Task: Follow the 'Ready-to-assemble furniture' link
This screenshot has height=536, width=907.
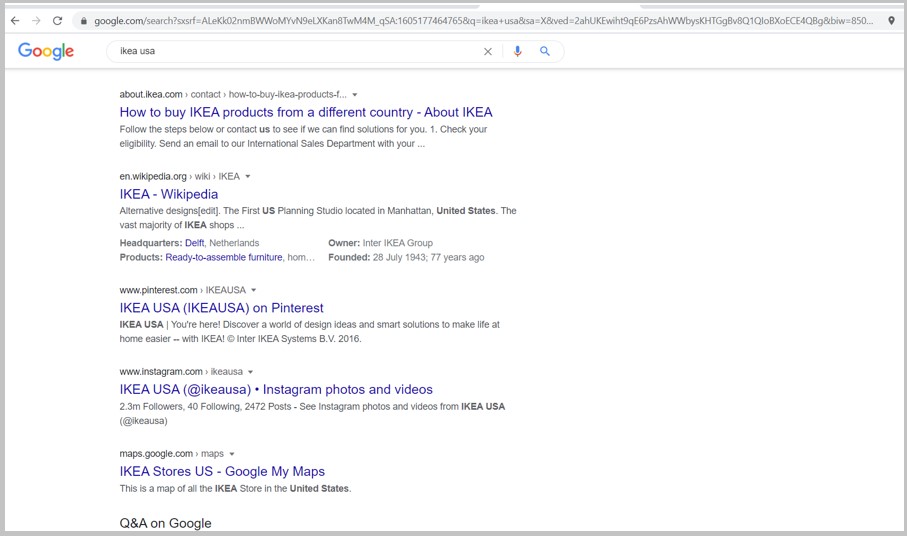Action: point(224,257)
